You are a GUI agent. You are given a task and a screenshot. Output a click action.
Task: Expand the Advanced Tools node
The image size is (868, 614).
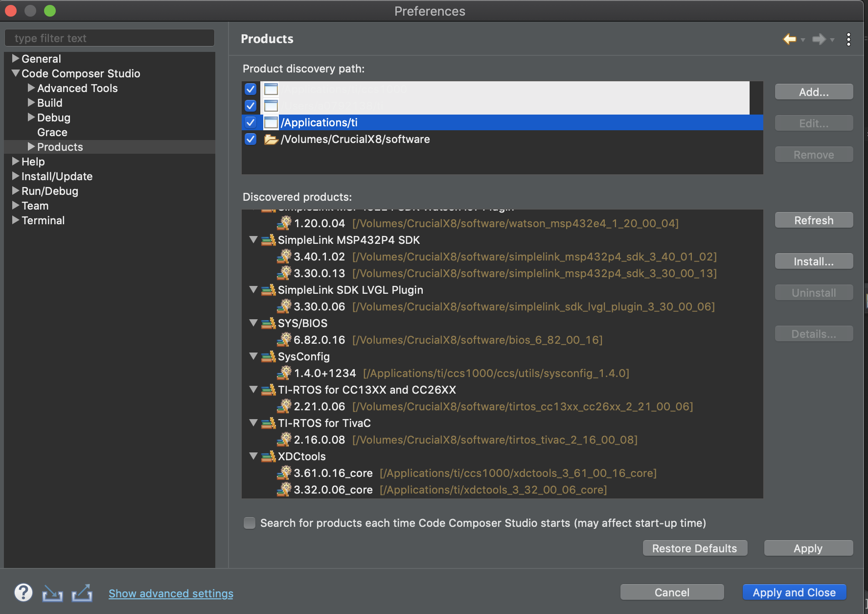coord(31,88)
